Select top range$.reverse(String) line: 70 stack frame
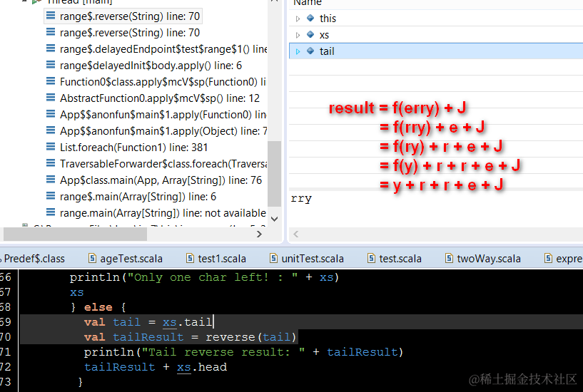The height and width of the screenshot is (392, 583). click(x=123, y=16)
